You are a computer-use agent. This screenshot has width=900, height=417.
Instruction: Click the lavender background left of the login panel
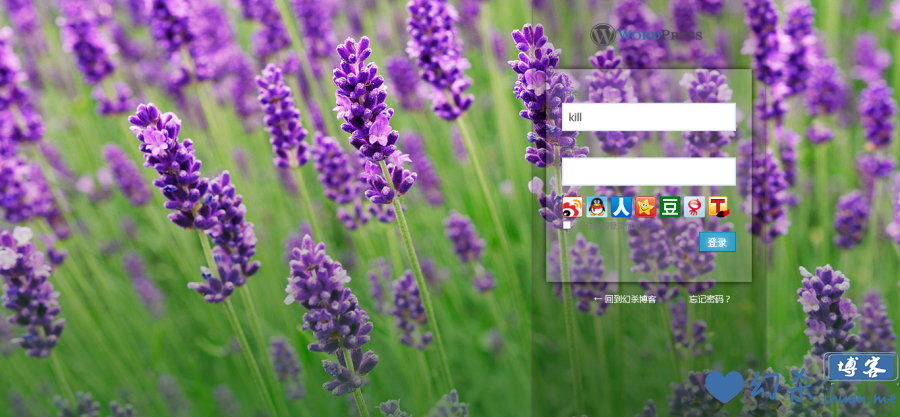tap(250, 200)
